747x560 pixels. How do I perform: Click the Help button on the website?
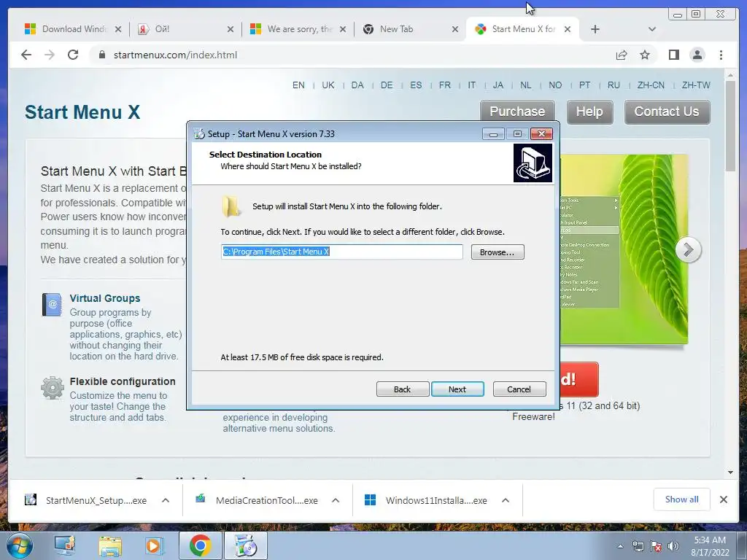click(x=589, y=112)
